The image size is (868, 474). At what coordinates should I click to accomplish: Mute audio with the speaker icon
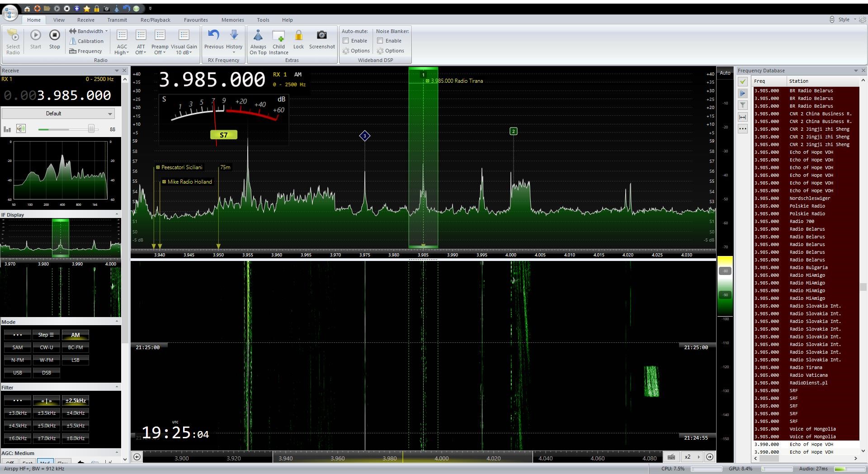pos(21,129)
